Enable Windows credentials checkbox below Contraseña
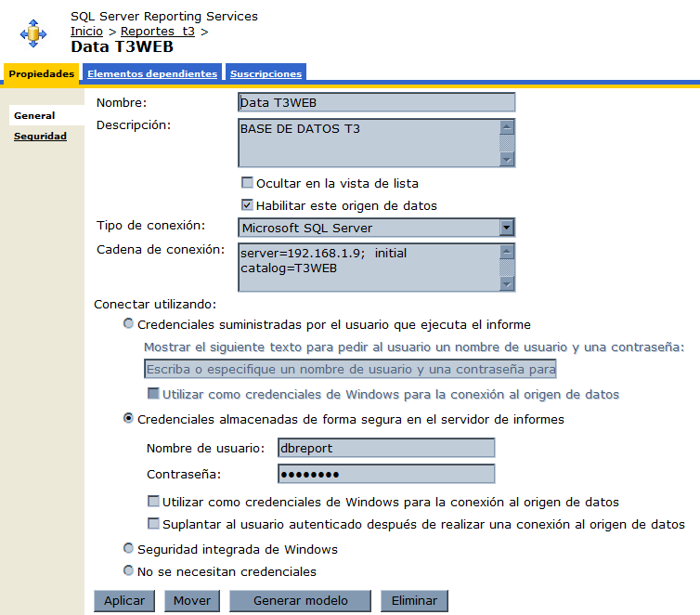700x615 pixels. tap(153, 501)
